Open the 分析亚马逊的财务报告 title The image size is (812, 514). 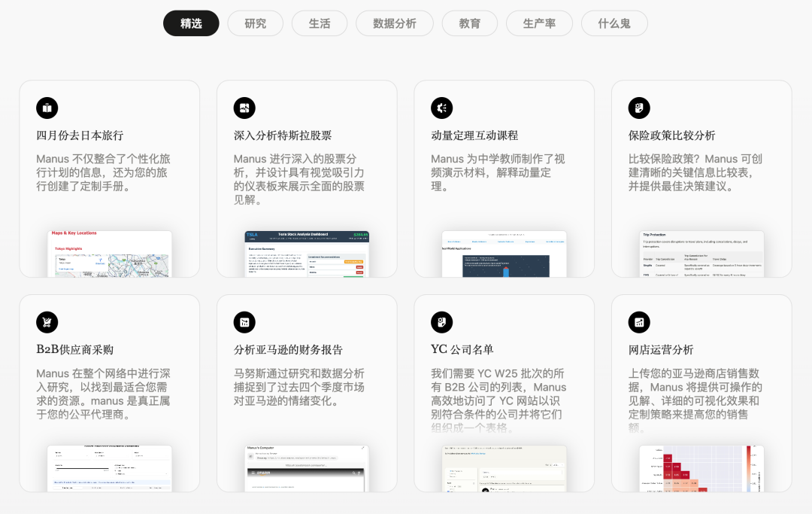pyautogui.click(x=288, y=350)
